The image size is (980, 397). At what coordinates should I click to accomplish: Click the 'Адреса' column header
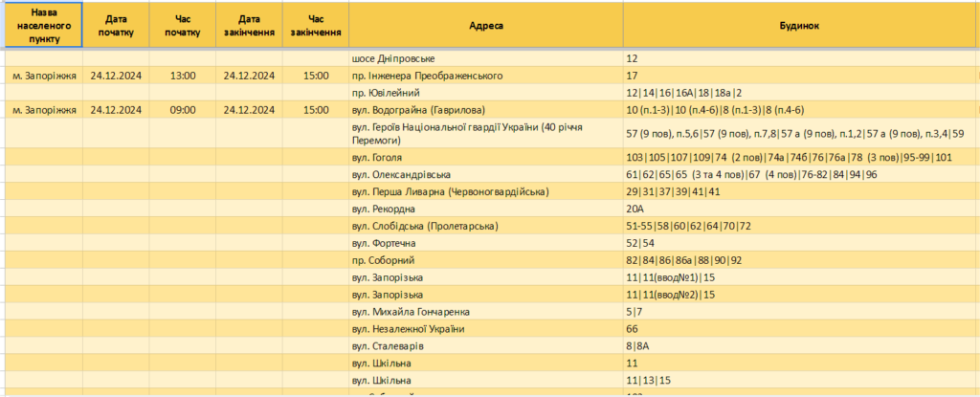486,25
